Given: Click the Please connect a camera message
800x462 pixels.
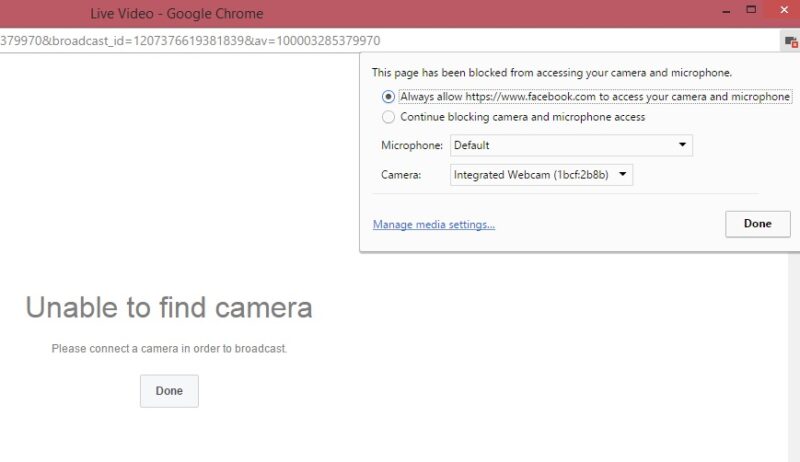Looking at the screenshot, I should point(169,349).
